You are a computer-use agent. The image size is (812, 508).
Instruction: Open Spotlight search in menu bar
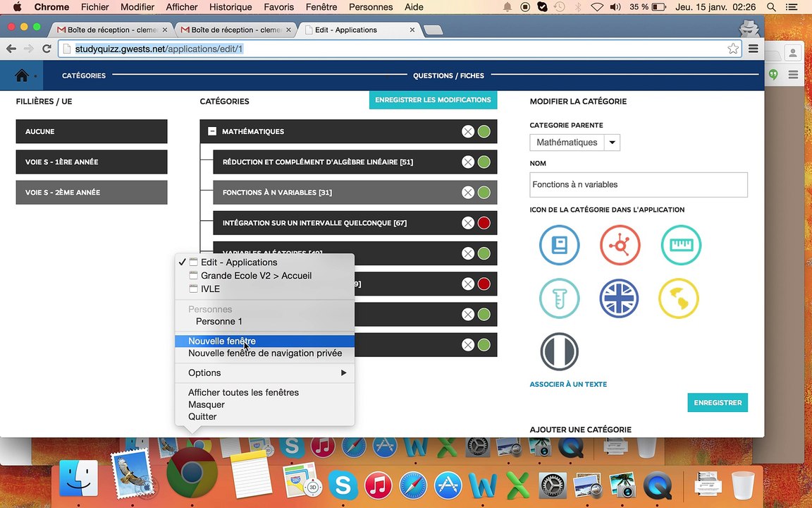[x=771, y=7]
